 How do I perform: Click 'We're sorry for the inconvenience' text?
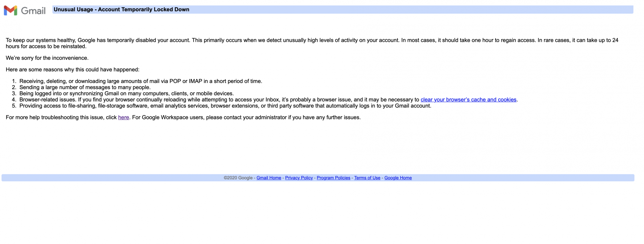(x=47, y=58)
